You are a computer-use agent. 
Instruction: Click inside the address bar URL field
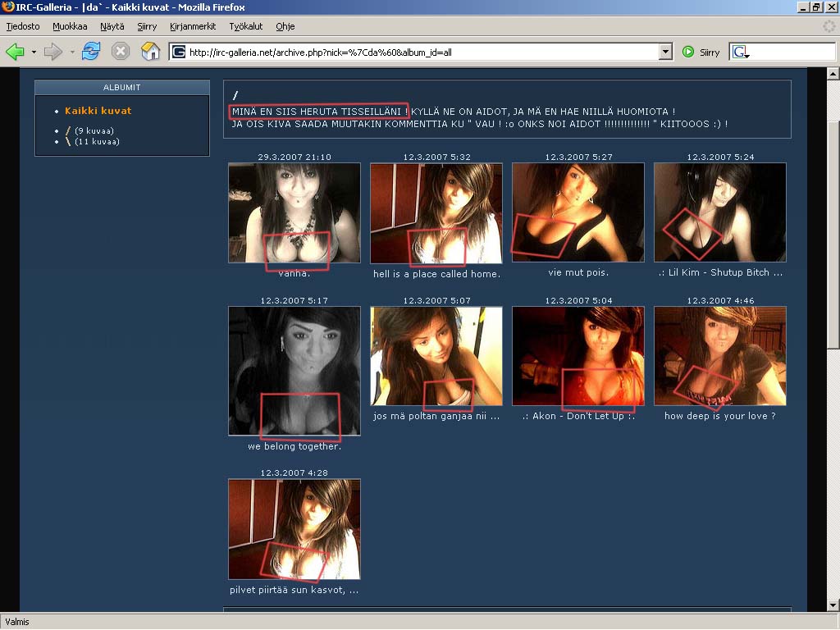click(410, 52)
